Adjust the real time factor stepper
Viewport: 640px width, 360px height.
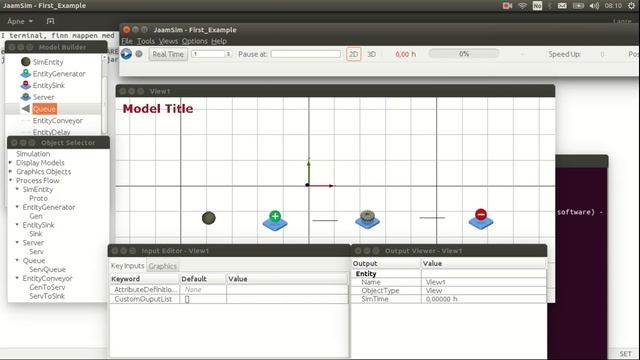pyautogui.click(x=229, y=54)
